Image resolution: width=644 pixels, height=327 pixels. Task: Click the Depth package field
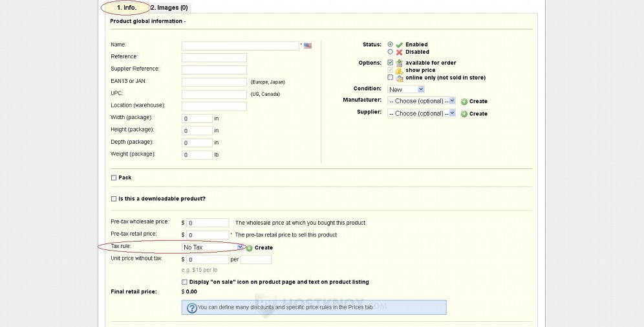coord(197,142)
